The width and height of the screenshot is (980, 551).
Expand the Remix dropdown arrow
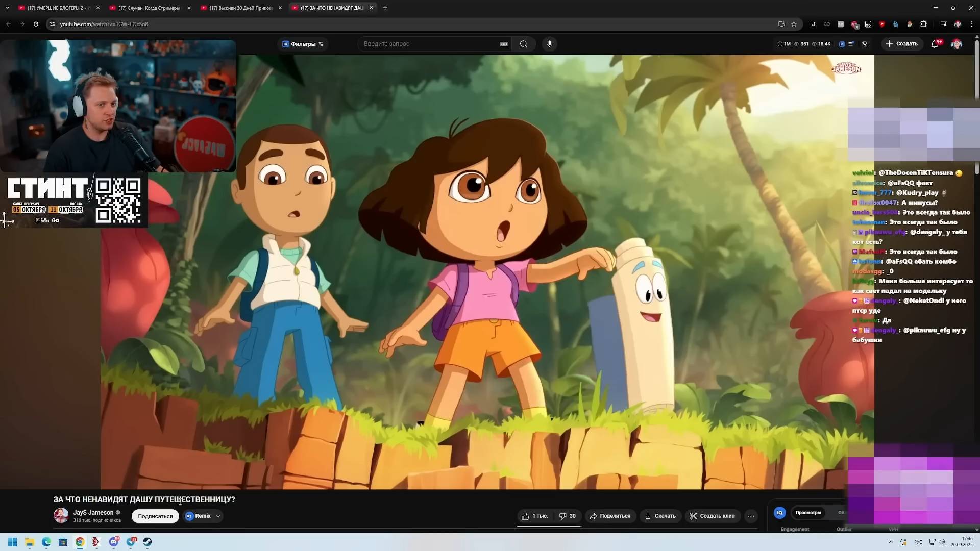tap(218, 516)
